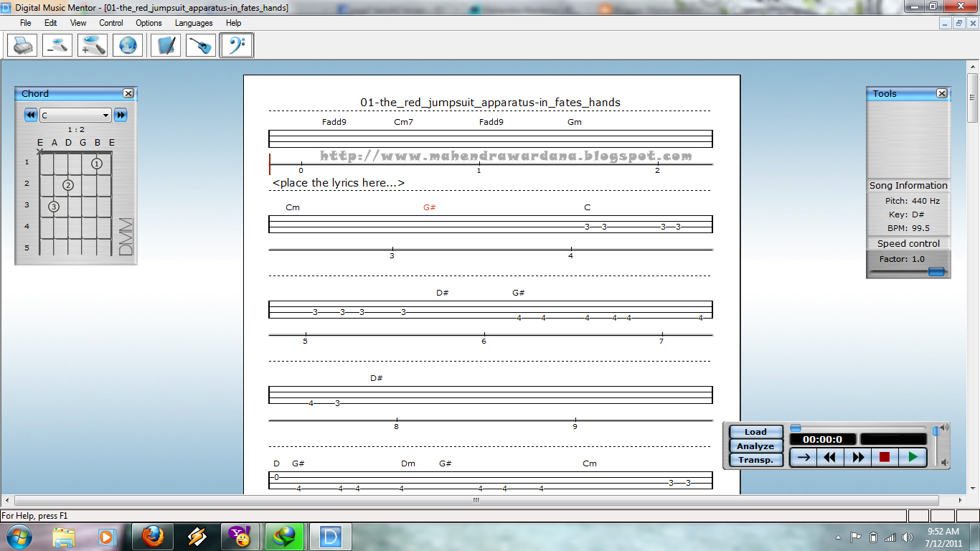Open the Edit menu
This screenshot has width=980, height=551.
point(50,23)
